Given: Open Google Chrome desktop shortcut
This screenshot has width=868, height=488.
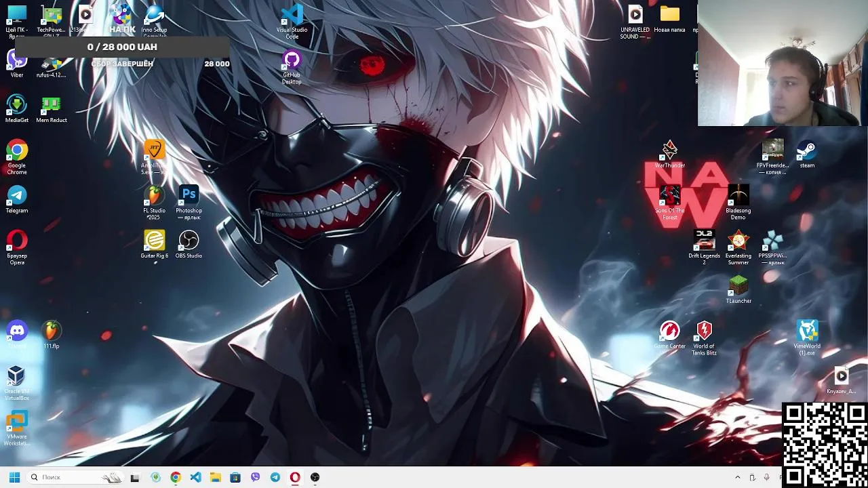Looking at the screenshot, I should point(17,157).
